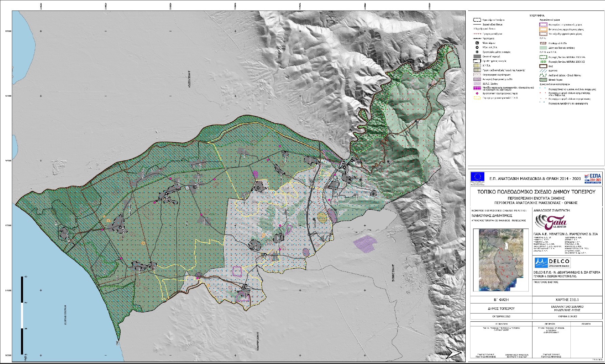This screenshot has height=364, width=605.
Task: Click the Χ.Υ.Τ.Α striped legend swatch
Action: point(477,65)
